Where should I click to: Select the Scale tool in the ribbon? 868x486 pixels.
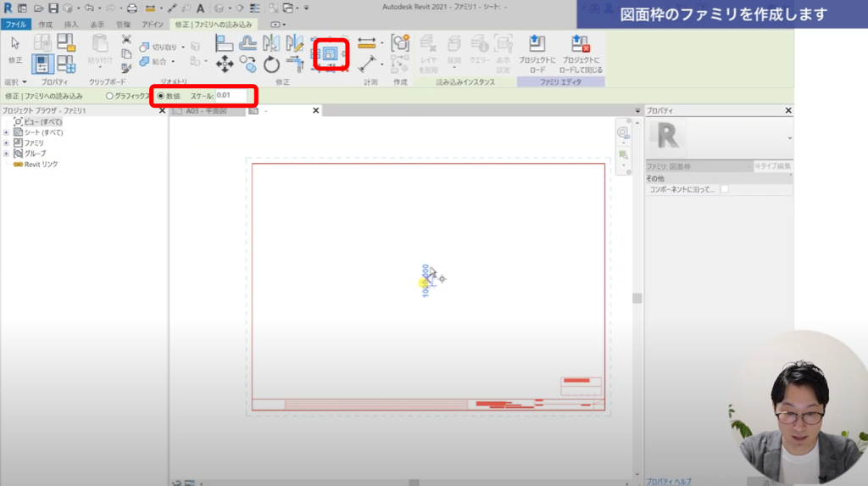327,56
